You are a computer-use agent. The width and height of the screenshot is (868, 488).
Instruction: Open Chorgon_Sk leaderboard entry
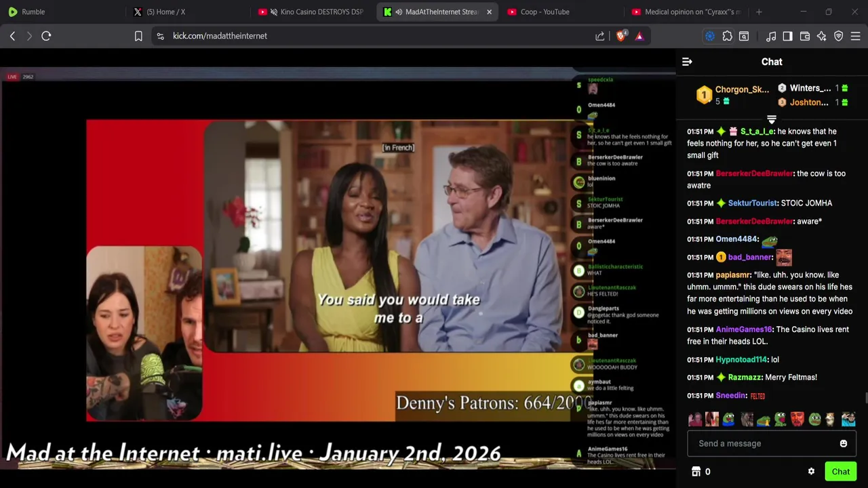(734, 95)
